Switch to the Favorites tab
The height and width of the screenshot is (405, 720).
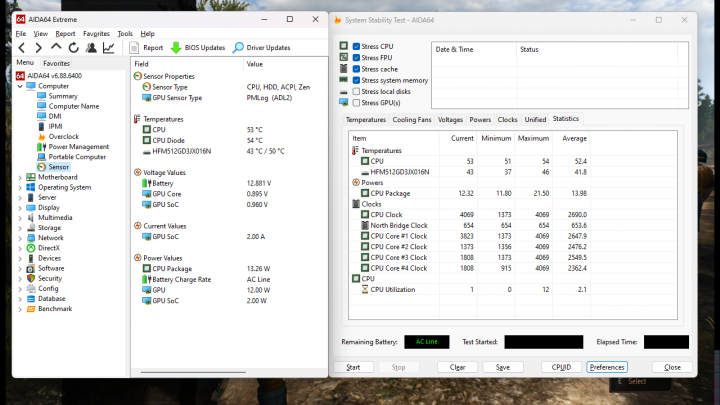point(56,63)
